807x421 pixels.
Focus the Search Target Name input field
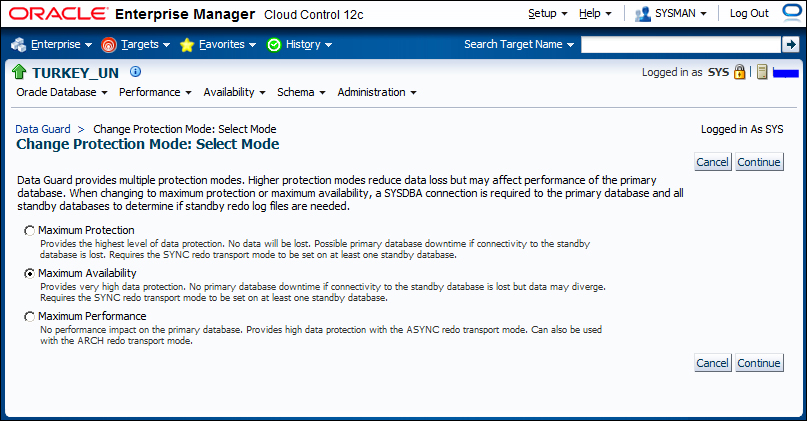[681, 44]
